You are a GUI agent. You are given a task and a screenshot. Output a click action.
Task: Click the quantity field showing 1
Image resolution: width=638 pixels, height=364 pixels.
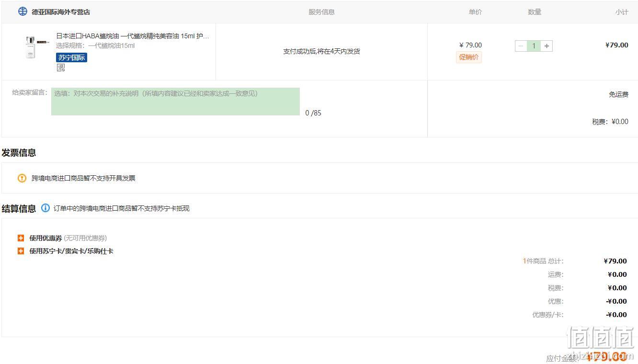534,46
